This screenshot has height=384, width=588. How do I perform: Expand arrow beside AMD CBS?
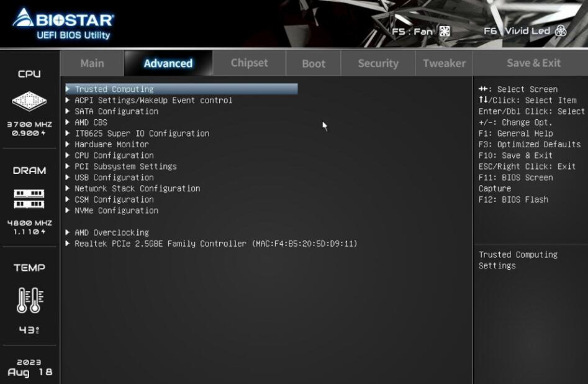(x=68, y=122)
